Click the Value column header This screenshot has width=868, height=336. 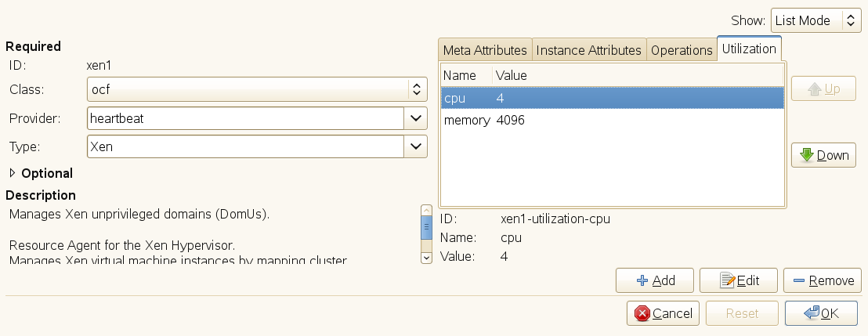512,75
